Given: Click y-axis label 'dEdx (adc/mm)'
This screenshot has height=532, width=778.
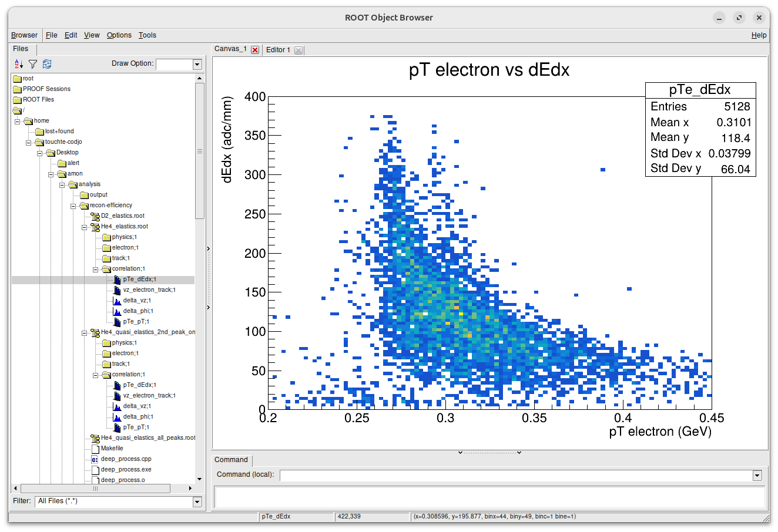Looking at the screenshot, I should (227, 139).
